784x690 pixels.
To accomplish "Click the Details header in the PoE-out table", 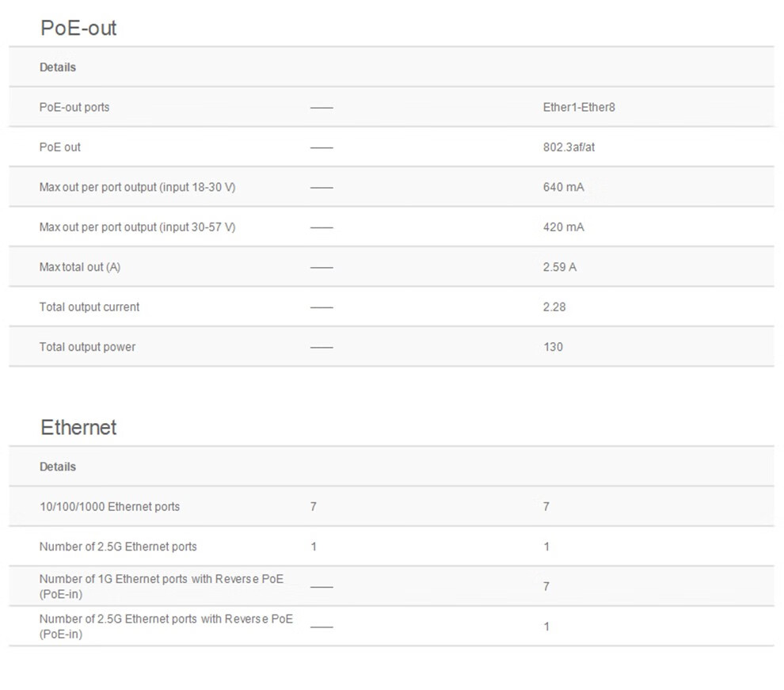I will click(x=58, y=67).
